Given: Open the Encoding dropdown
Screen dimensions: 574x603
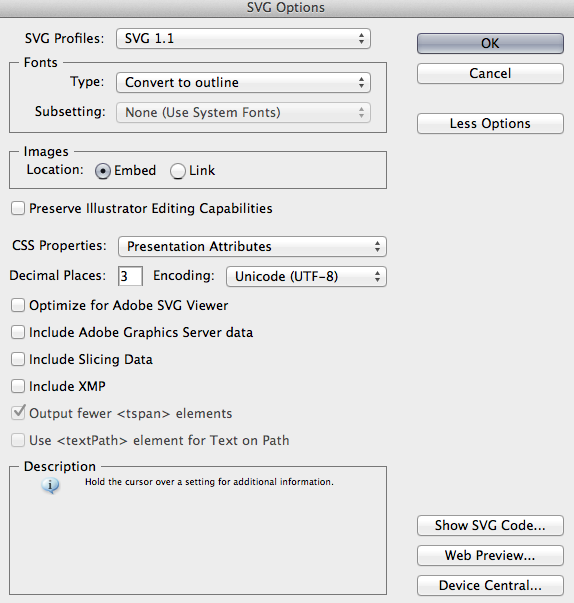Looking at the screenshot, I should 306,276.
